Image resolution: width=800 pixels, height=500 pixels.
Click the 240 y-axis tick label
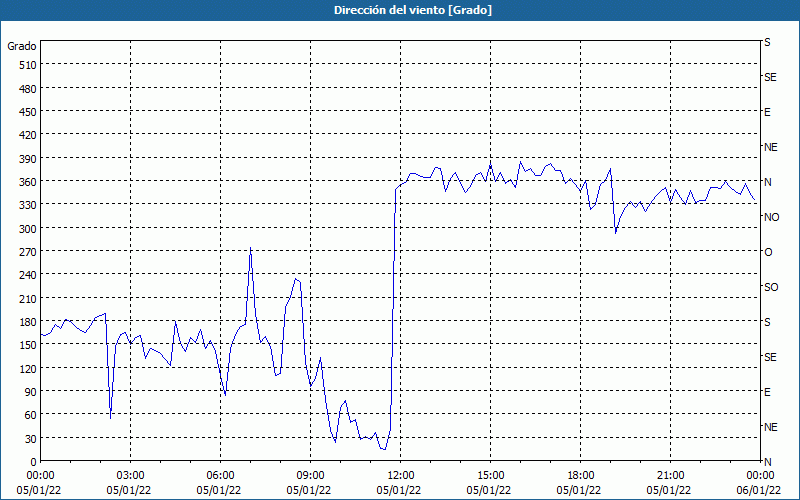click(28, 275)
